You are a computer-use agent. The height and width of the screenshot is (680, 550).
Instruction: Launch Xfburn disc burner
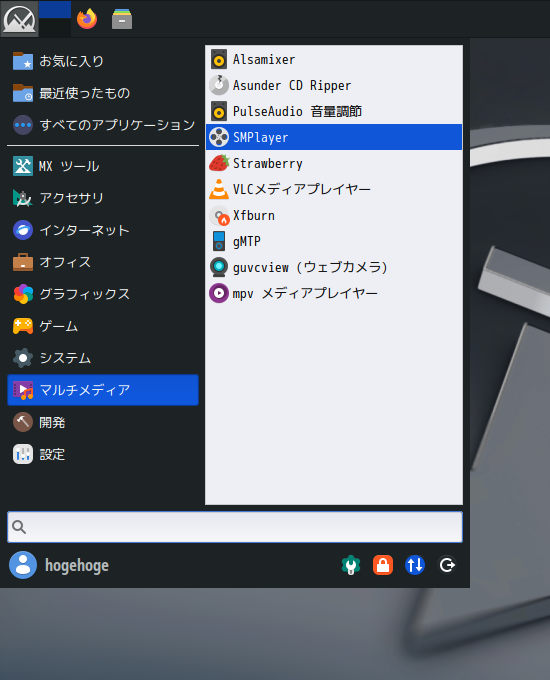334,216
